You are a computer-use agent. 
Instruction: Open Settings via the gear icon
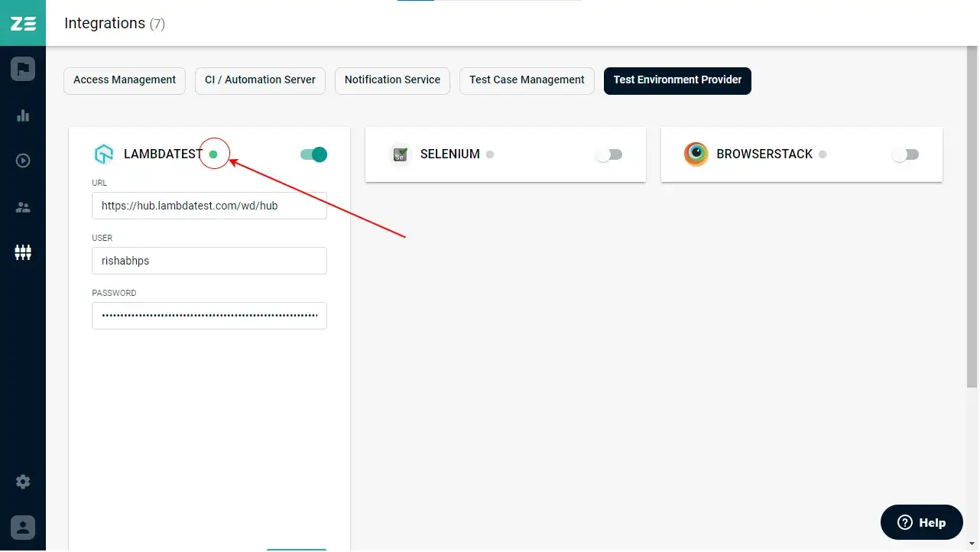click(23, 482)
